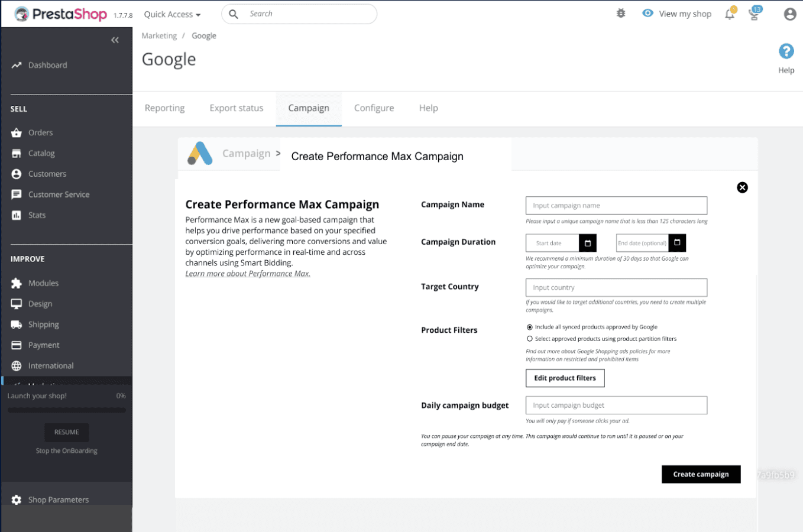Open Catalog store icon in sidebar

(x=17, y=153)
